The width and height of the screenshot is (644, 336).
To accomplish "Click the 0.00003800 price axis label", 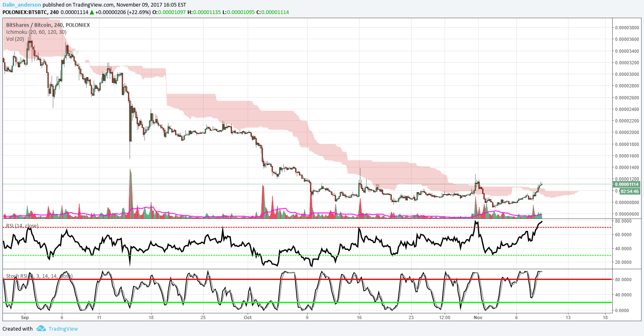I will pyautogui.click(x=627, y=28).
